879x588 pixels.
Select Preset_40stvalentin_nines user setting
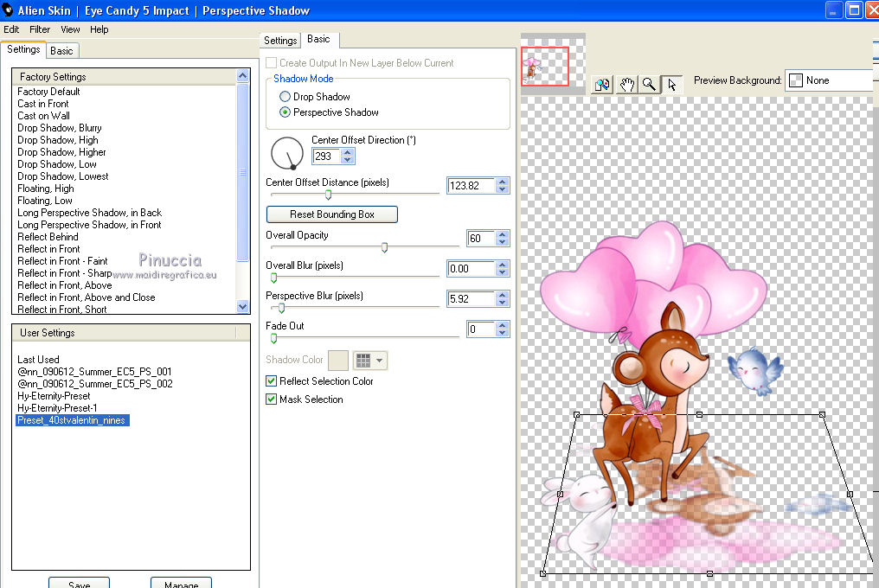click(x=73, y=420)
